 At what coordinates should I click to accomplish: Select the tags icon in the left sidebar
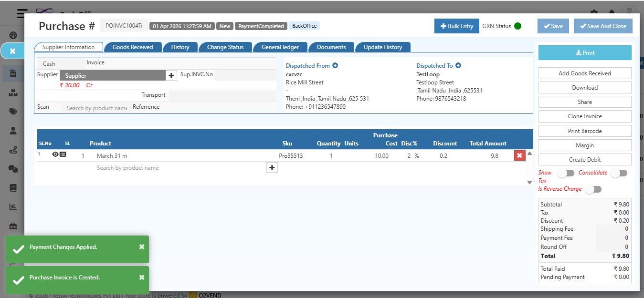point(13,112)
